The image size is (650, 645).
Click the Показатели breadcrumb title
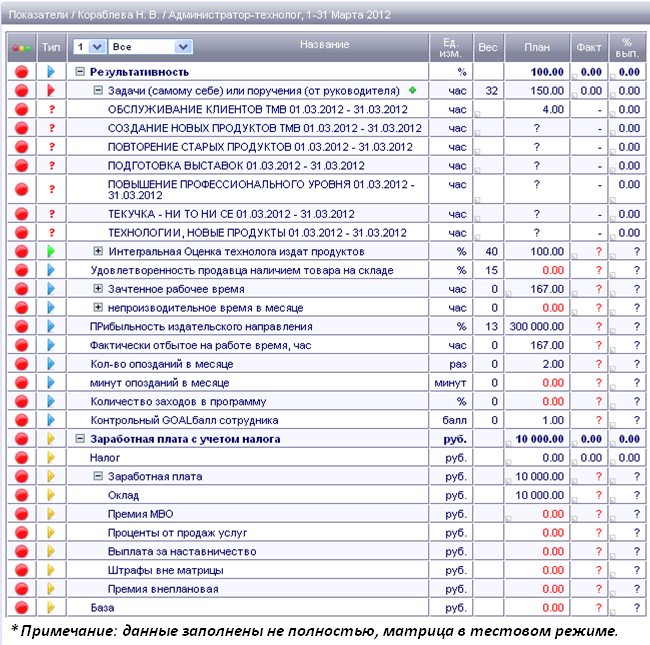click(x=38, y=15)
